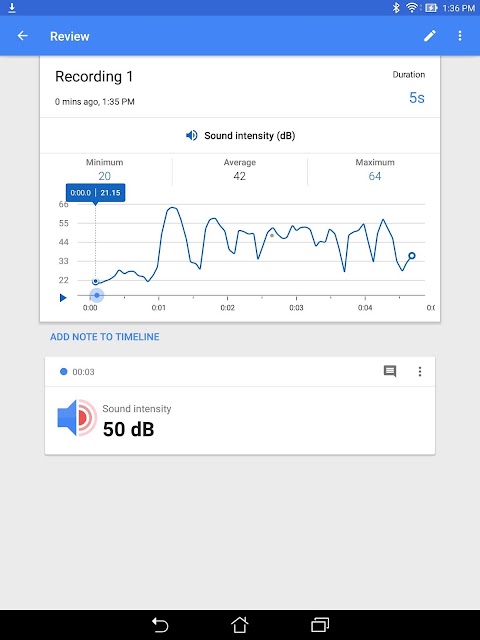The image size is (480, 640).
Task: Tap ADD NOTE TO TIMELINE
Action: (x=105, y=337)
